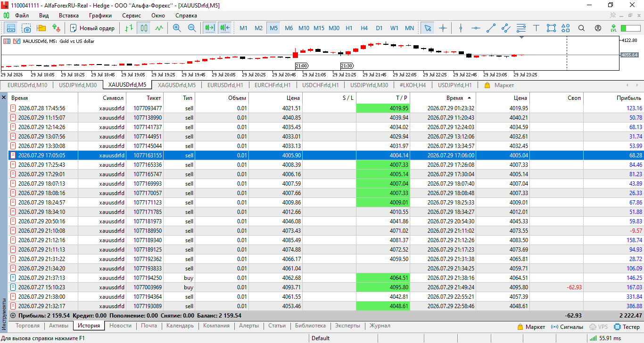Expand the summary row plus icon
The width and height of the screenshot is (644, 343).
(13, 316)
